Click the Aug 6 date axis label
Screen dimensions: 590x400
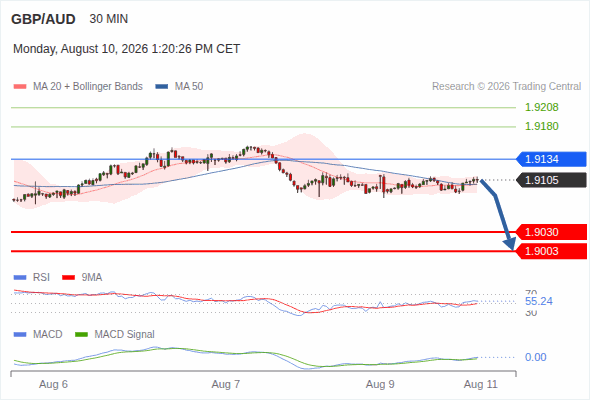(x=53, y=384)
